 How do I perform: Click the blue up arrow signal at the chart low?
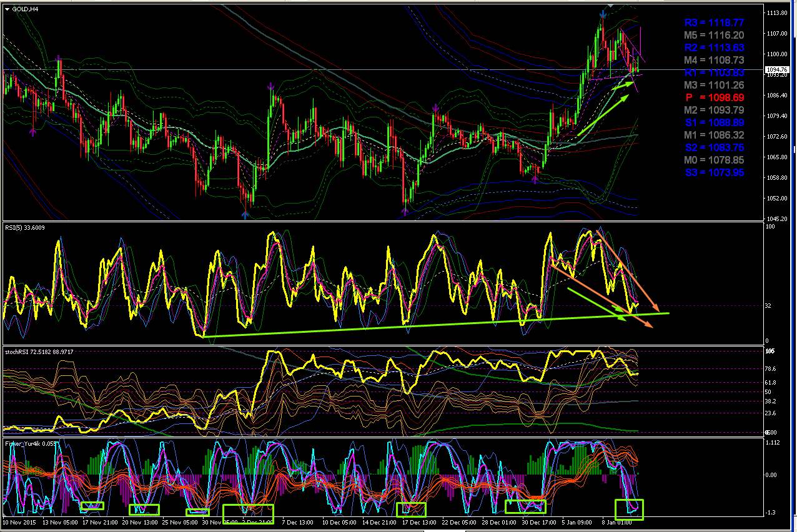click(x=245, y=214)
